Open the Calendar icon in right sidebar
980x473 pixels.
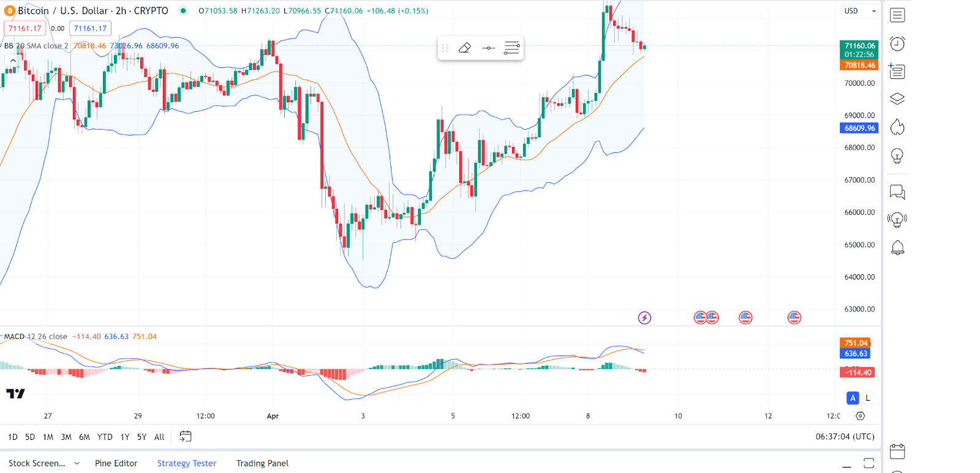click(x=897, y=452)
